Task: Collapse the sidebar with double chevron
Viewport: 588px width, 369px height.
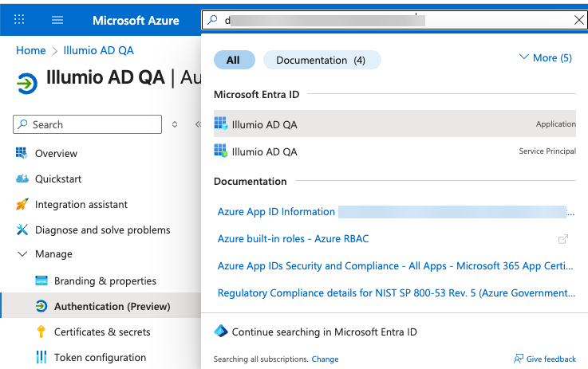Action: pyautogui.click(x=198, y=124)
